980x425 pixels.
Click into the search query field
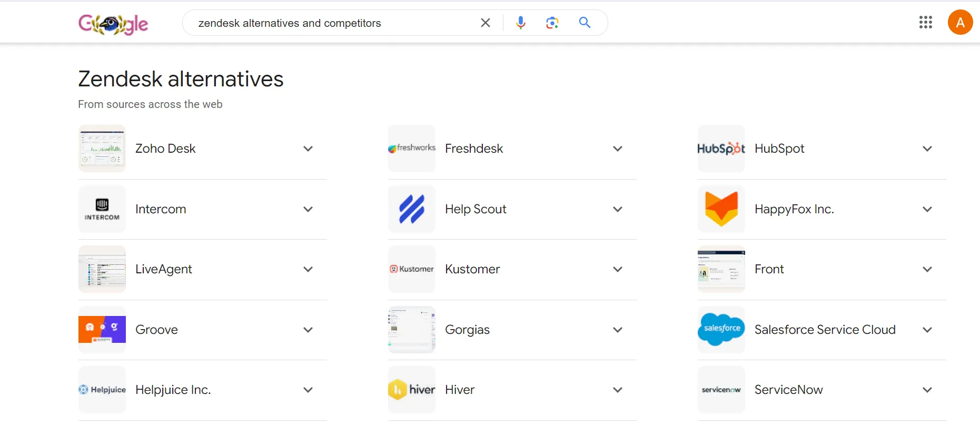[332, 23]
